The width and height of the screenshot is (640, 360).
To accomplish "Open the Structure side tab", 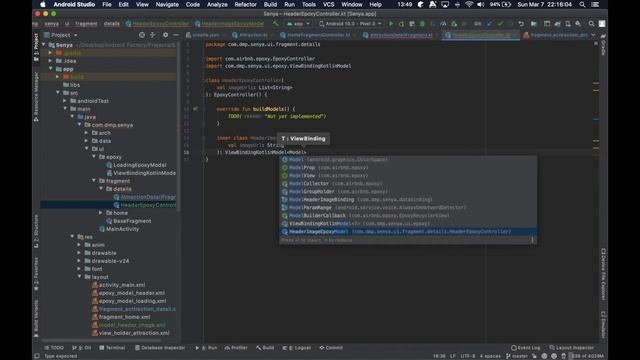I will [x=36, y=231].
